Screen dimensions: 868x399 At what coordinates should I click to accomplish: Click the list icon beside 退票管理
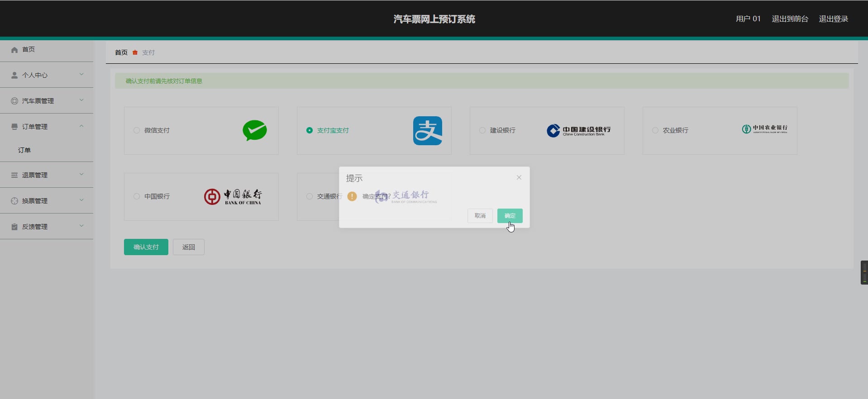pos(14,175)
